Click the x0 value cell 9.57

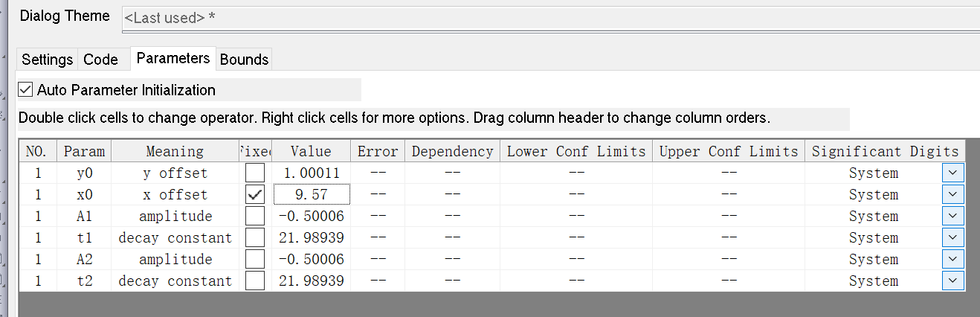[311, 195]
